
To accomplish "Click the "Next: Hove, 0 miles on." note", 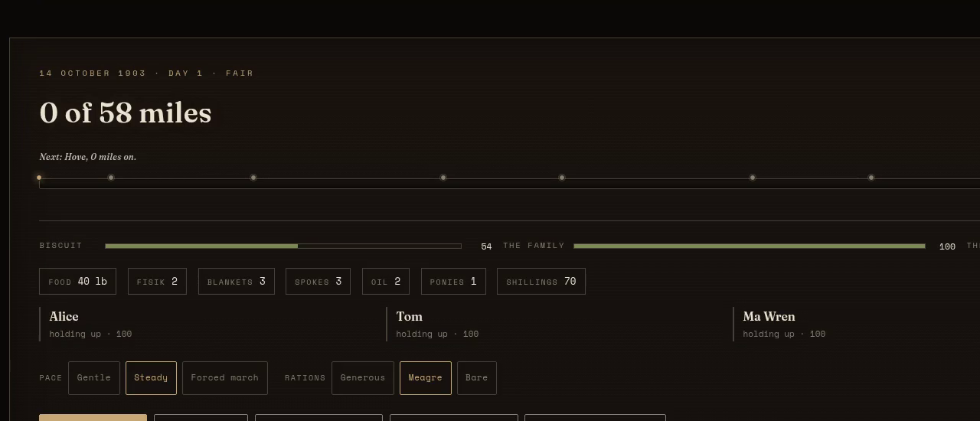I will pyautogui.click(x=88, y=157).
